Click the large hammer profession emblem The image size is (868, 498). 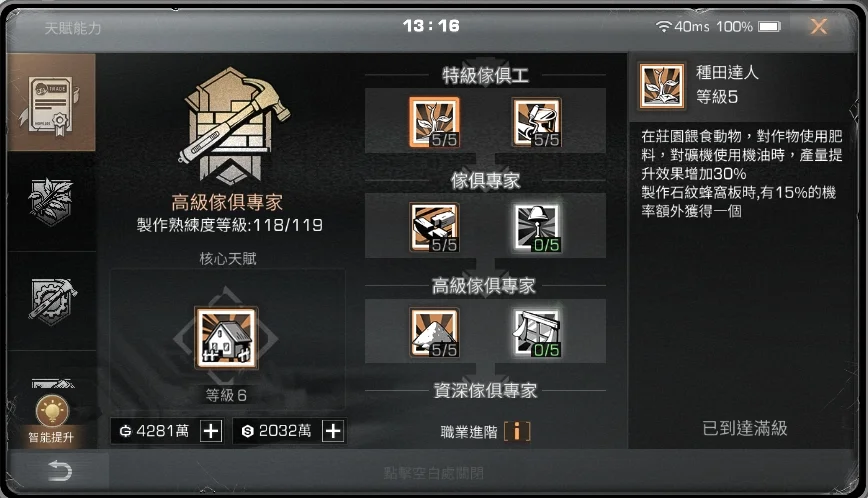[x=232, y=127]
